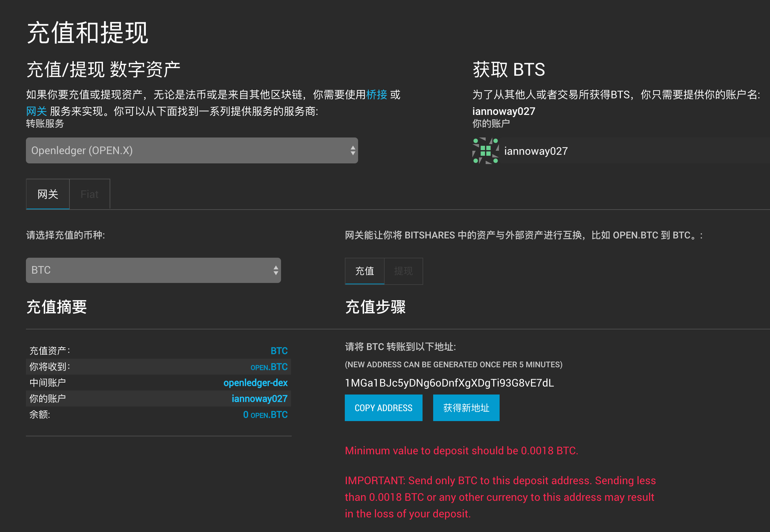Open the 桥接 bridge link

pos(376,95)
